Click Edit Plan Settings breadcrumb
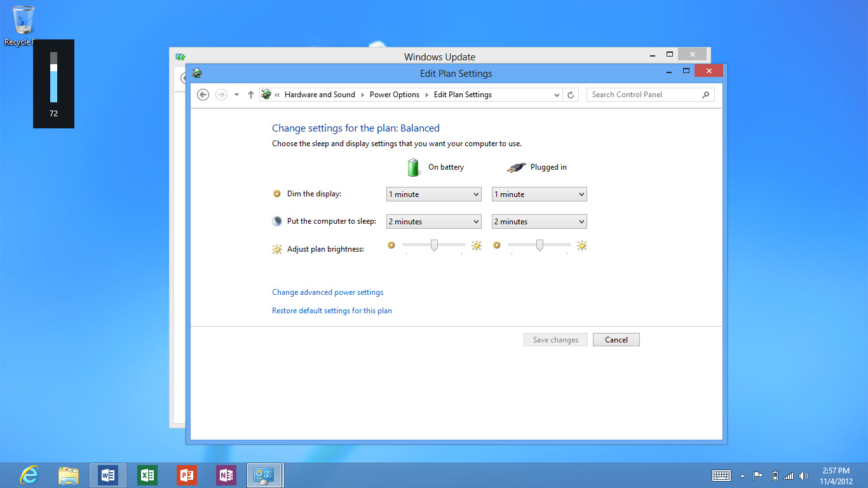 463,95
